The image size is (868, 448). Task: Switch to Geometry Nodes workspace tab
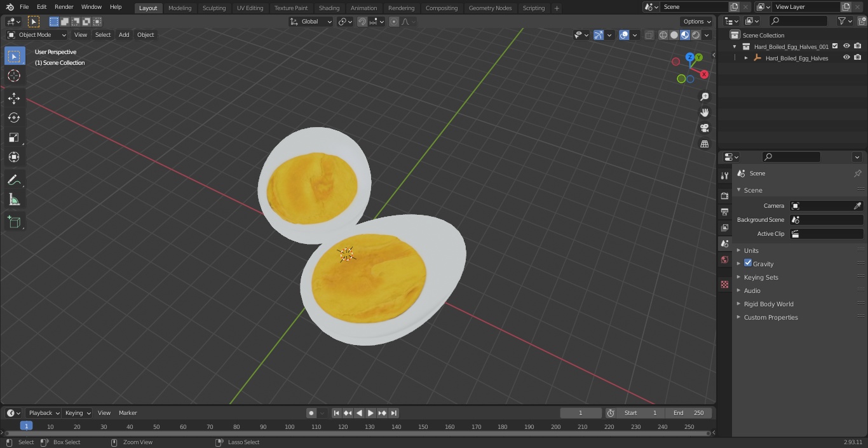click(490, 8)
